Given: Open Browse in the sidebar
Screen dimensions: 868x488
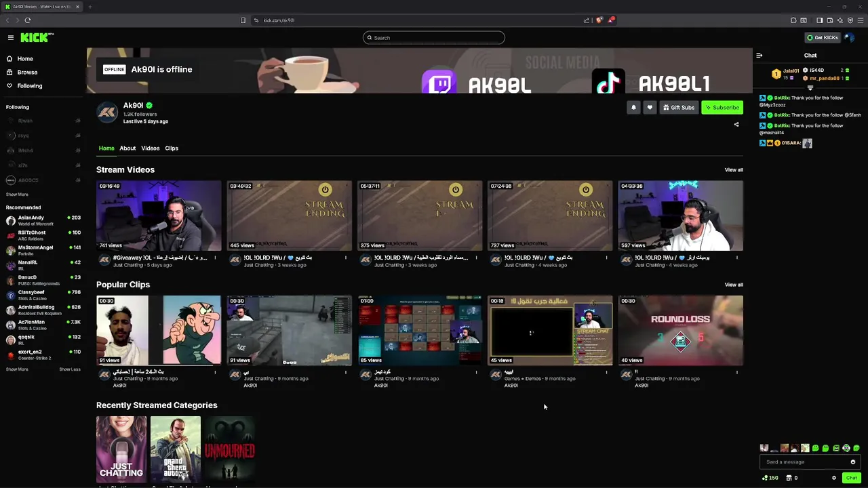Looking at the screenshot, I should 27,73.
